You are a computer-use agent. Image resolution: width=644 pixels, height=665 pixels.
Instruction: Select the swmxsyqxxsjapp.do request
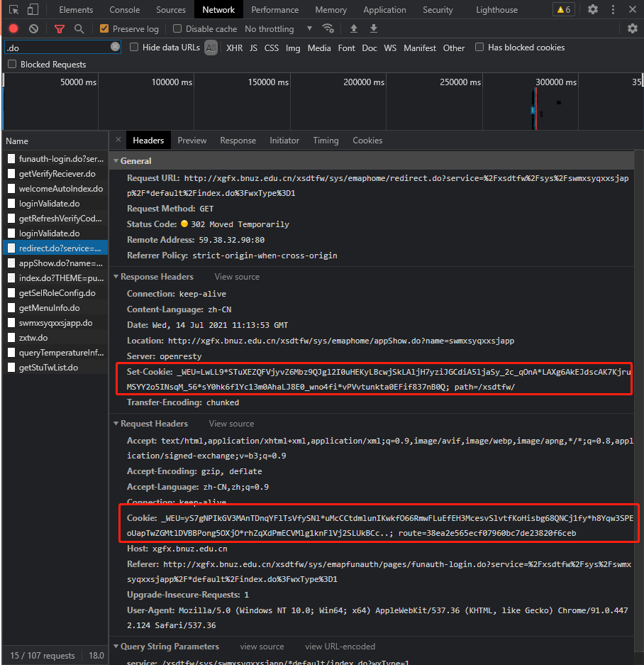pyautogui.click(x=55, y=323)
